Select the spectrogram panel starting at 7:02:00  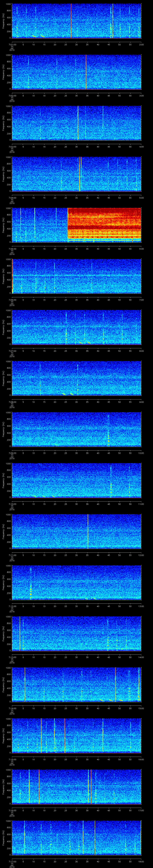pyautogui.click(x=77, y=72)
